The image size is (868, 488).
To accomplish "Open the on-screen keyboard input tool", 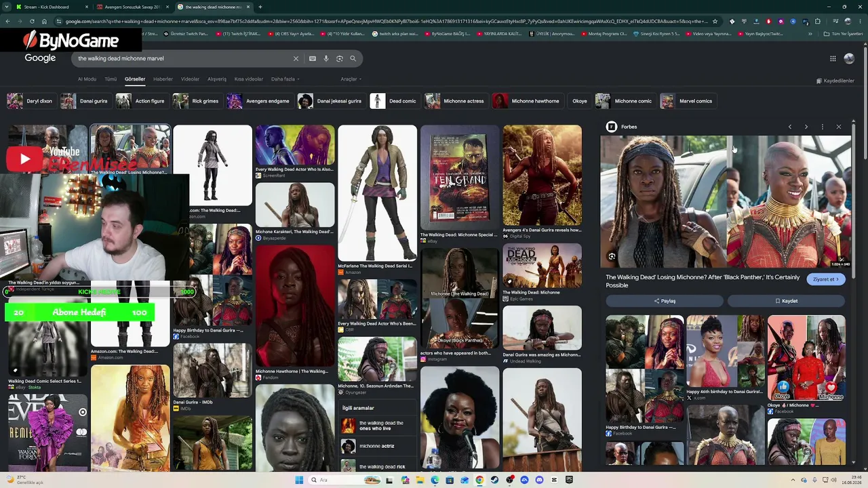I will click(x=313, y=58).
